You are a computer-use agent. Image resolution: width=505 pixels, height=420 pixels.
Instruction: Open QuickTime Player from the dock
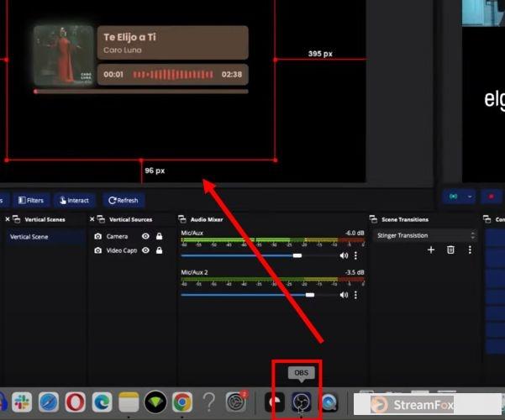329,402
